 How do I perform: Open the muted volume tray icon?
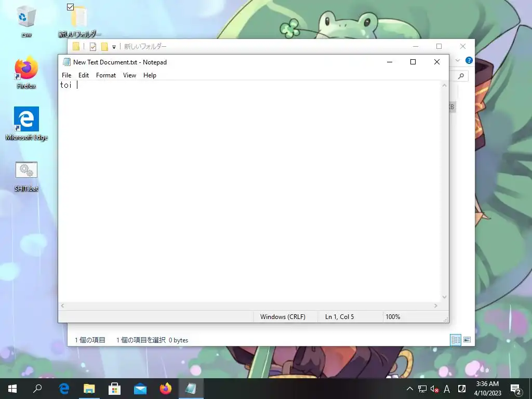[434, 389]
